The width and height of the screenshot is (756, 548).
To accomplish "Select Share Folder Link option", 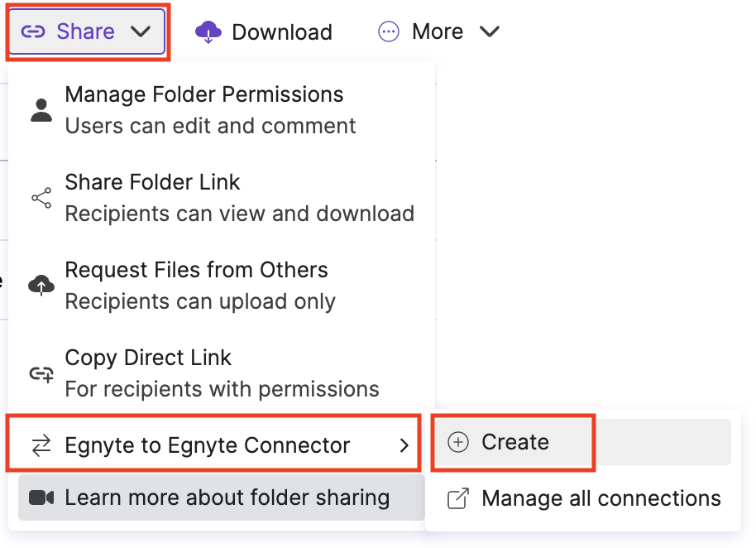I will click(x=153, y=183).
